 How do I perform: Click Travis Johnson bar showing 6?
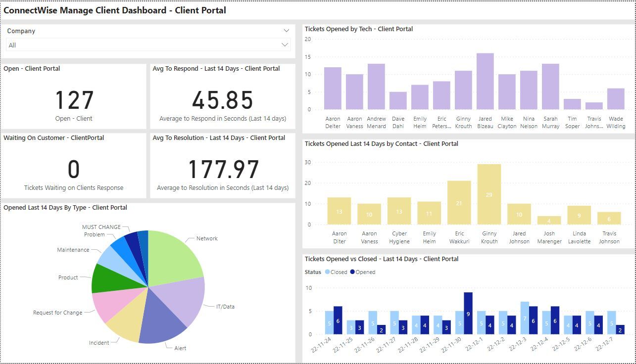click(x=609, y=218)
